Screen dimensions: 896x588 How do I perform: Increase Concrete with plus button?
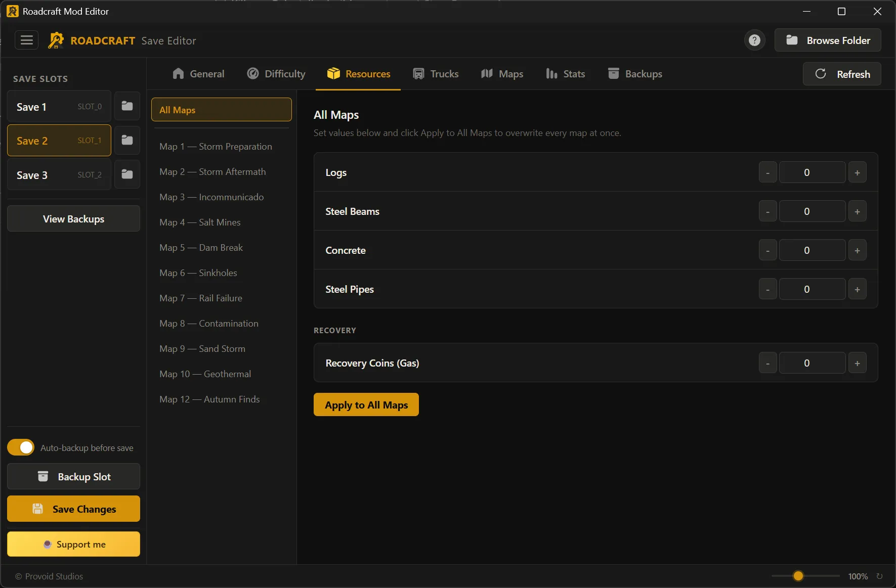pos(857,250)
